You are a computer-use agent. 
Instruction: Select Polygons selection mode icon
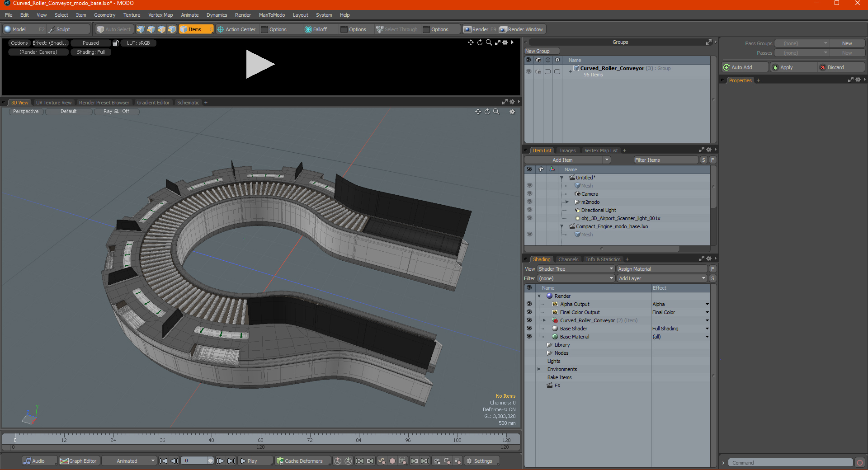[161, 29]
